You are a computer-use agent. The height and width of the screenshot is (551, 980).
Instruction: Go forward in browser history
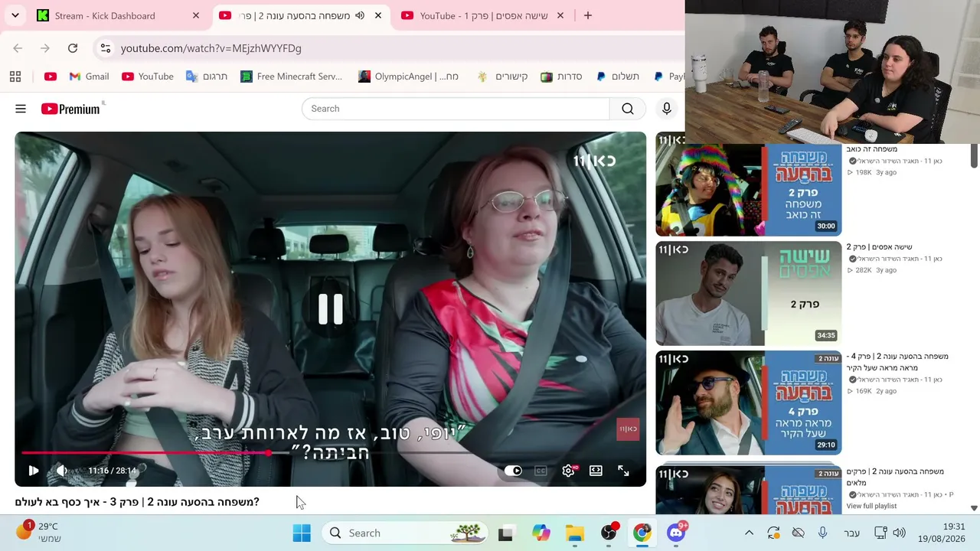45,48
